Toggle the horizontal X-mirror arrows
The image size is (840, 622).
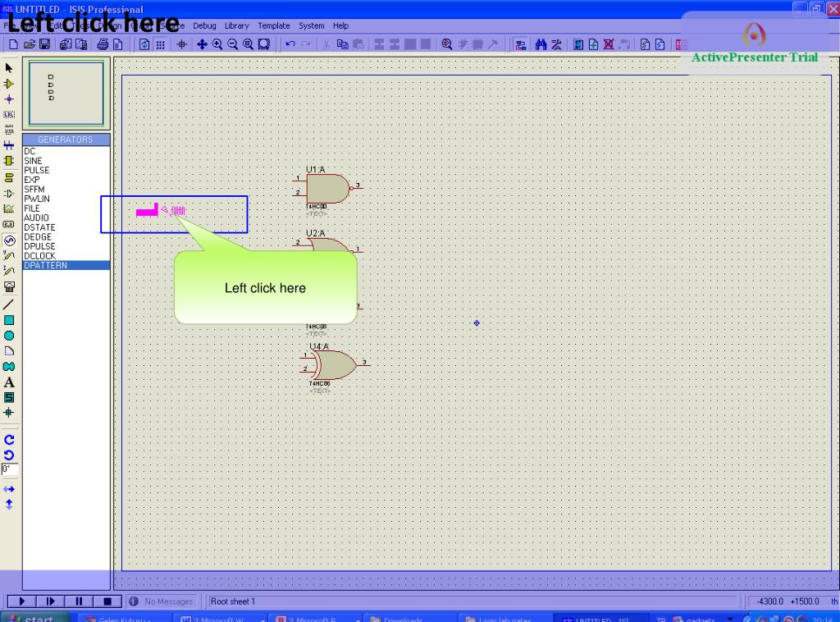click(x=9, y=489)
